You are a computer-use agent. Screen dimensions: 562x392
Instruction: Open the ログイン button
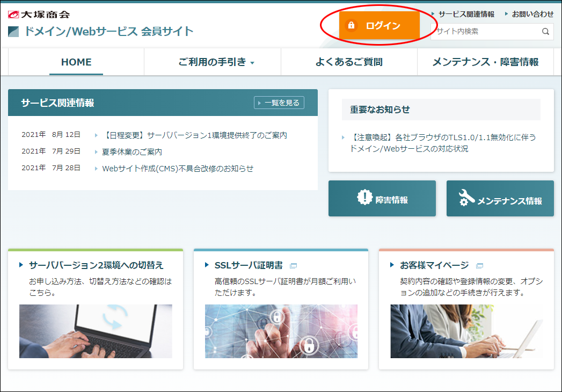coord(379,25)
